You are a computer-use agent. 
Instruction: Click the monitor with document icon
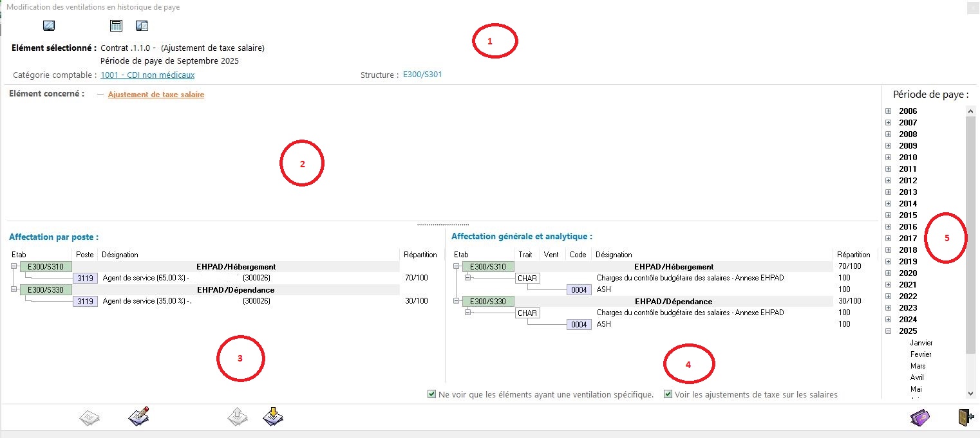pyautogui.click(x=142, y=26)
